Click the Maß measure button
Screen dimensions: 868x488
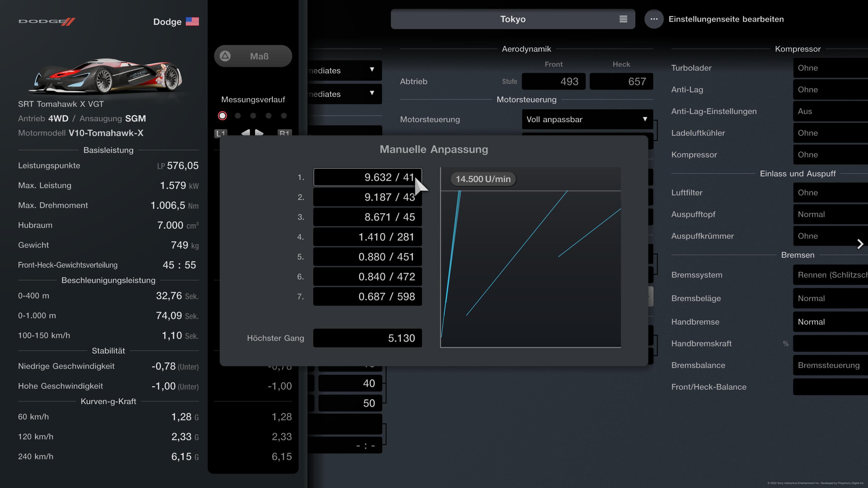click(253, 56)
